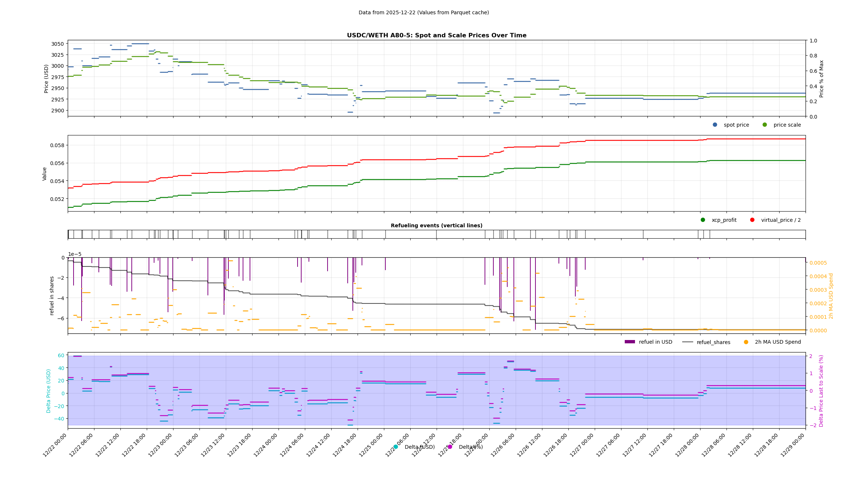This screenshot has width=848, height=504.
Task: Click the Data from 2025-12-22 header text
Action: click(x=423, y=12)
